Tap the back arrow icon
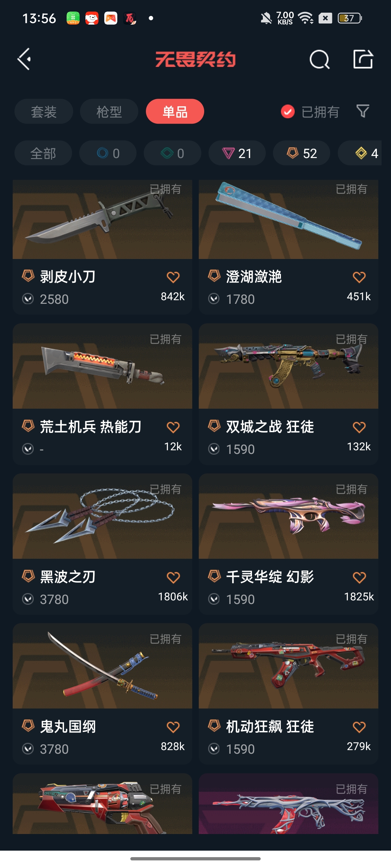The width and height of the screenshot is (391, 868). pos(24,59)
